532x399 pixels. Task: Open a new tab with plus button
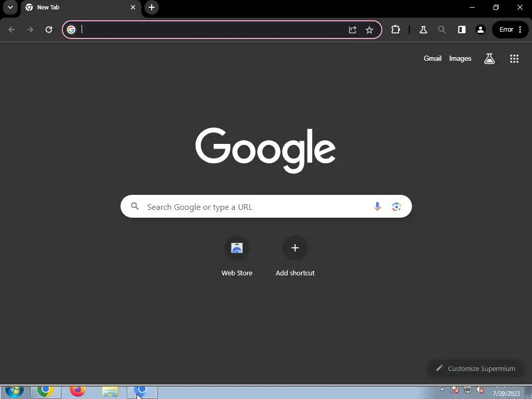pos(152,7)
